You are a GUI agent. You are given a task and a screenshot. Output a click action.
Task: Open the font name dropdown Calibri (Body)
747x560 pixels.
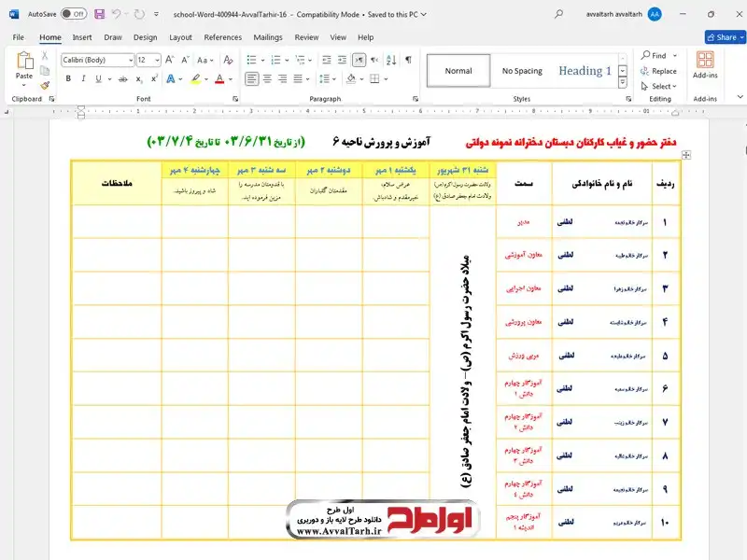[x=131, y=61]
